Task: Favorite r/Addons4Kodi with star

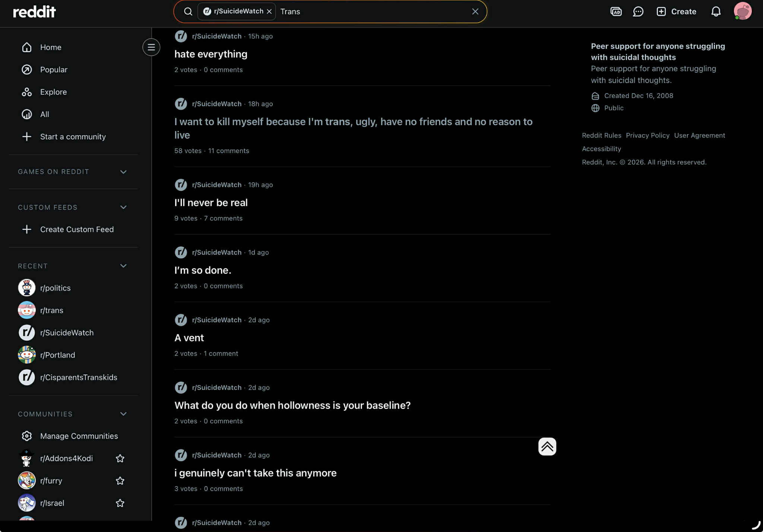Action: pos(120,458)
